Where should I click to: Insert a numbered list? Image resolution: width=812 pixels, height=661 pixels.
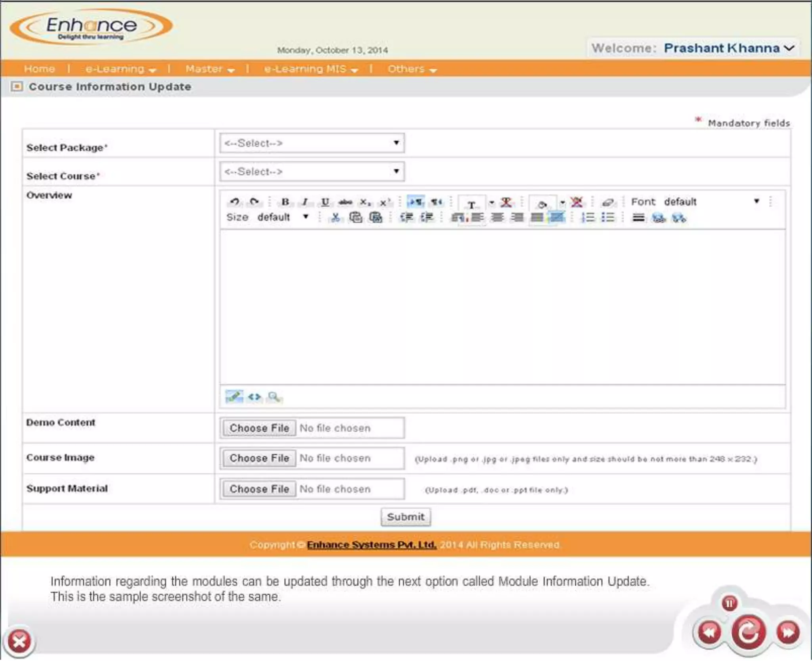click(x=588, y=217)
